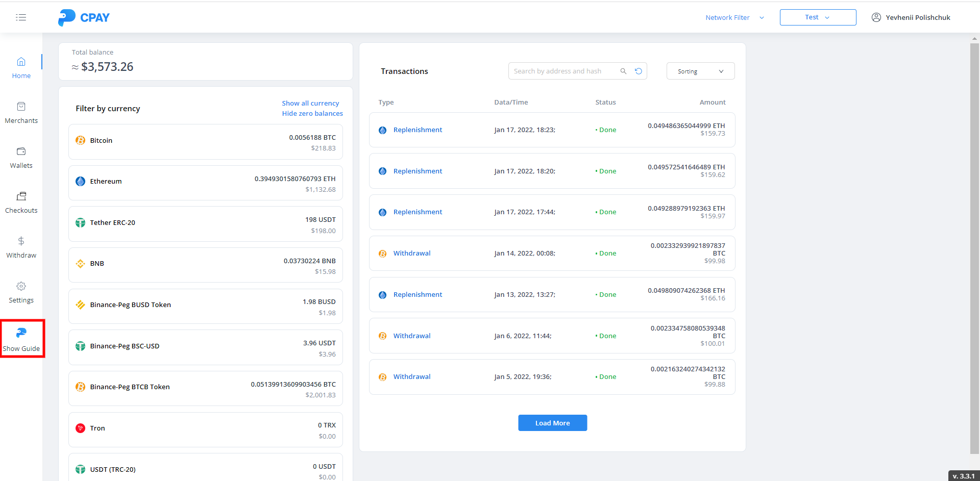Toggle the hamburger sidebar menu icon
This screenshot has width=980, height=481.
coord(21,17)
